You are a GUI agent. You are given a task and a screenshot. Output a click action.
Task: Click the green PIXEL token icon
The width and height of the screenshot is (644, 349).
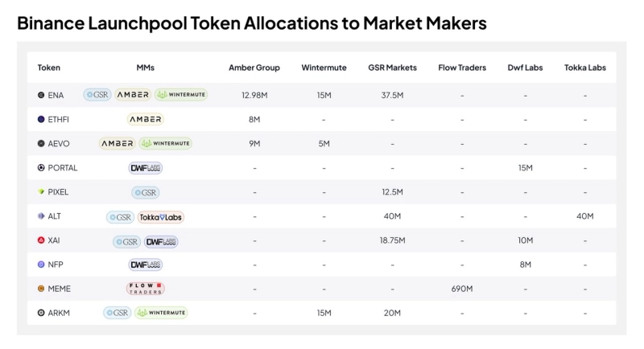[x=41, y=192]
